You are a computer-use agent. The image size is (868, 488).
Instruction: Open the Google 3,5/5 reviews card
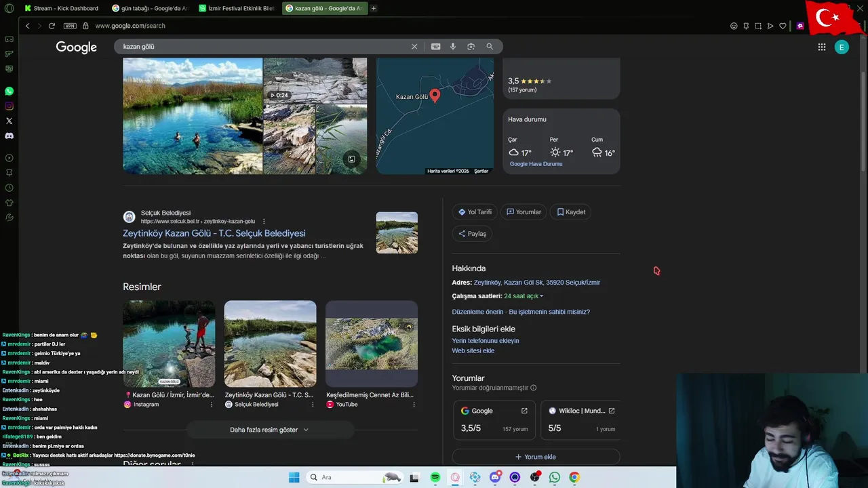pos(494,420)
